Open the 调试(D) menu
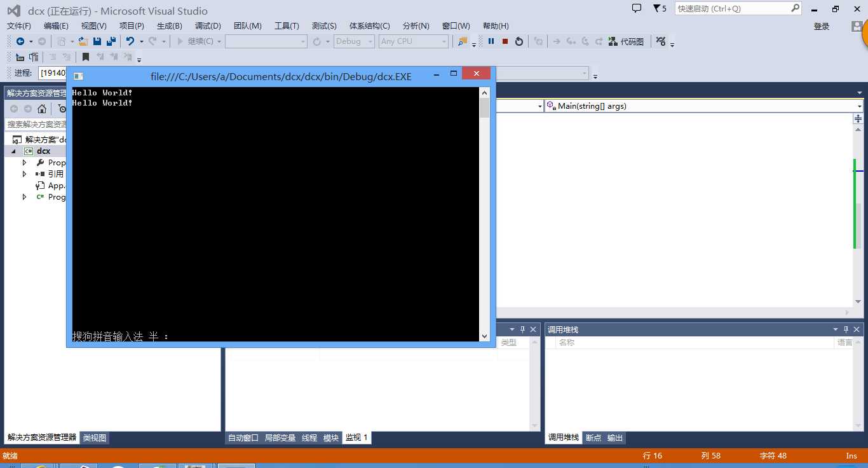This screenshot has width=868, height=468. pyautogui.click(x=208, y=26)
